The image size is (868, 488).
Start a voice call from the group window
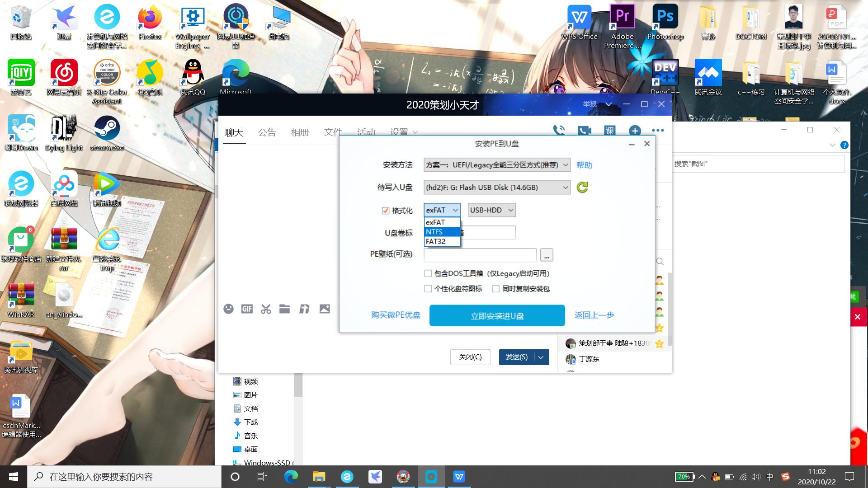tap(560, 130)
